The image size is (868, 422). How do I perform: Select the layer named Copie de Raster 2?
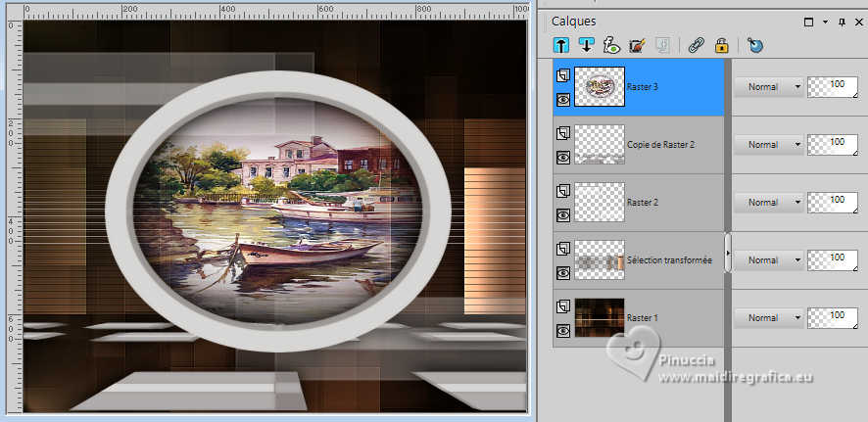point(661,144)
